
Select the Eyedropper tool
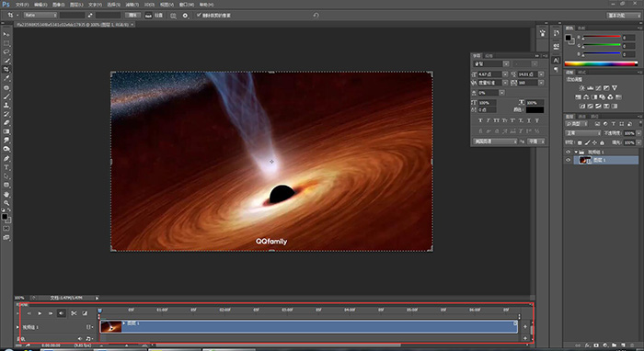(x=6, y=78)
